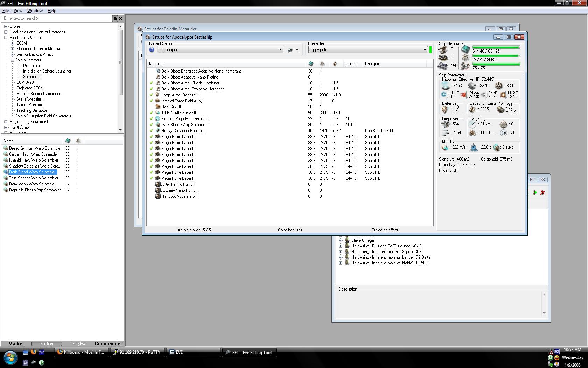Collapse the Electronic Warfare tree node

pos(6,38)
